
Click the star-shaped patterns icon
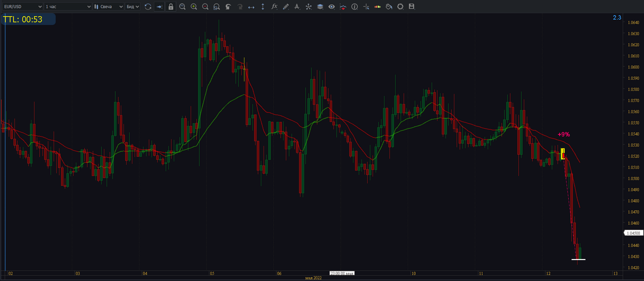click(x=309, y=6)
